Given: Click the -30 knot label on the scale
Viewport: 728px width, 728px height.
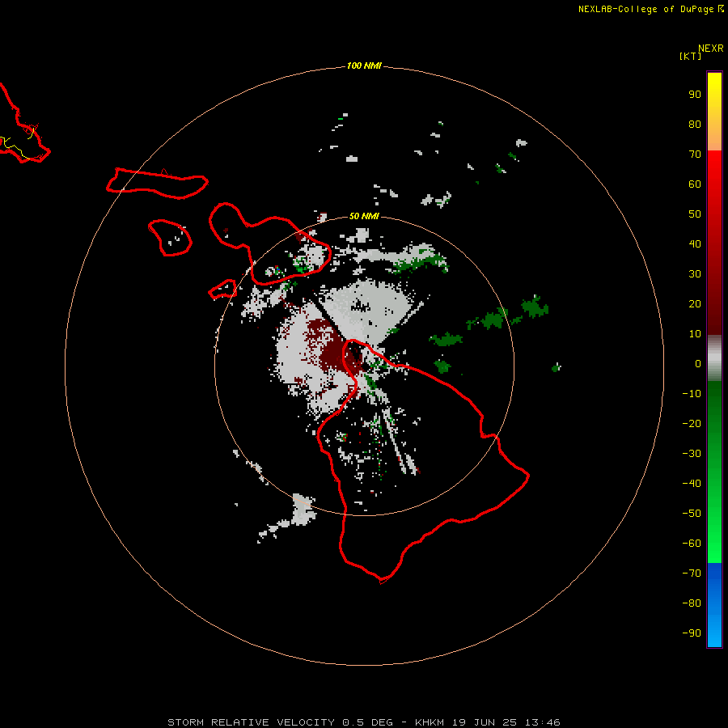Looking at the screenshot, I should pos(692,454).
